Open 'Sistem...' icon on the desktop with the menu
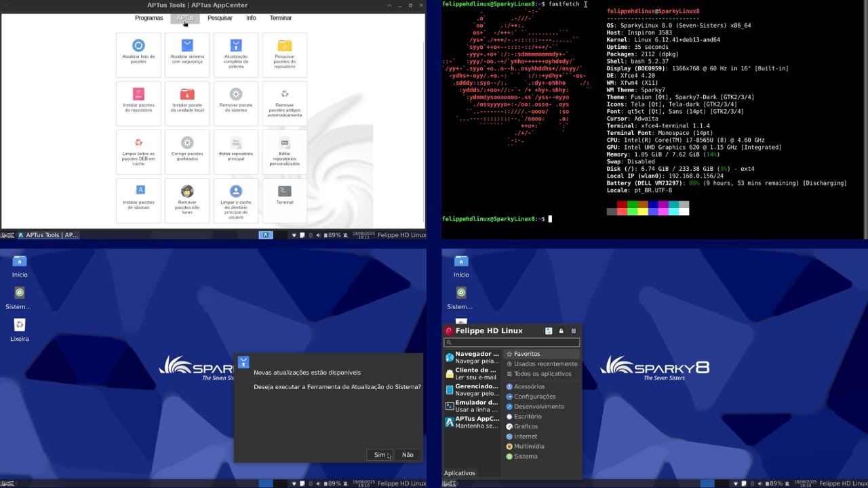868x488 pixels. 460,298
